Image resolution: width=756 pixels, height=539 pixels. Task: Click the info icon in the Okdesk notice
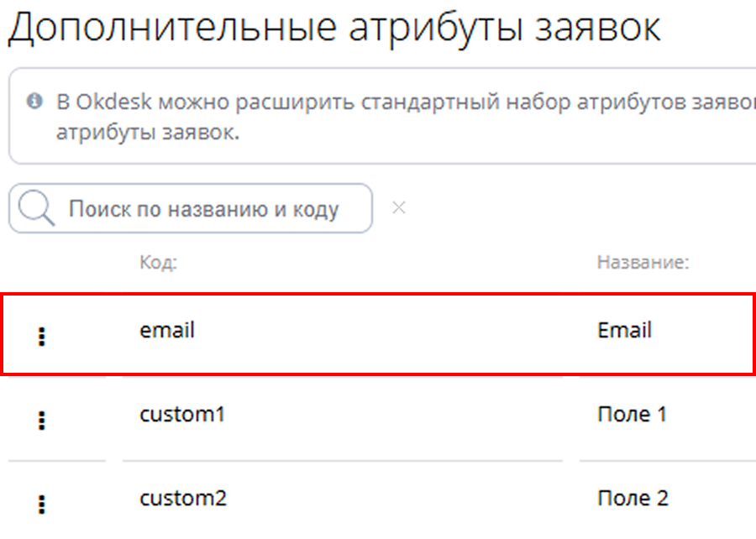point(34,102)
